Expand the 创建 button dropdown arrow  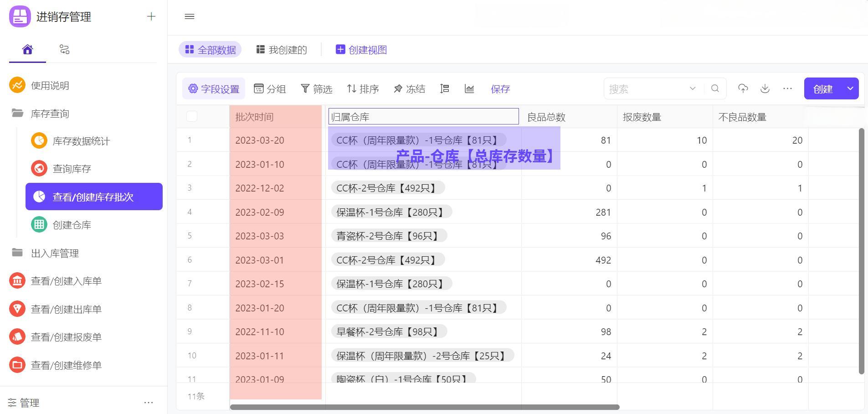[850, 88]
